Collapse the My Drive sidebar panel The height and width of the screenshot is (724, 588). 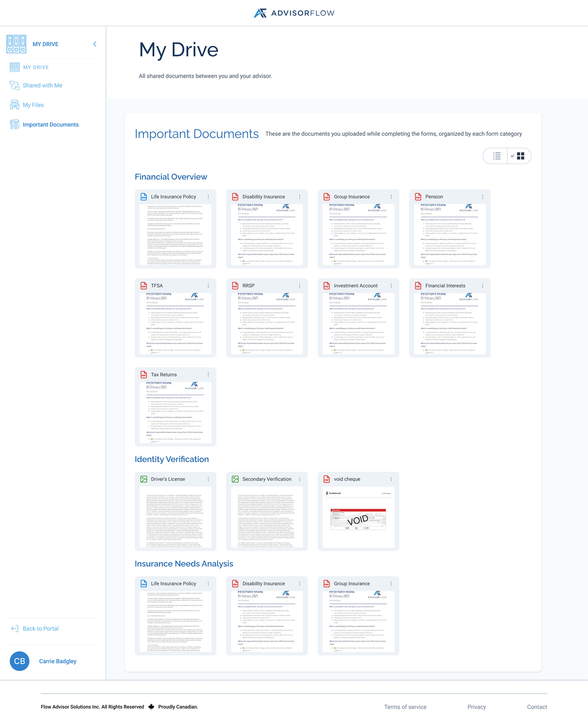click(95, 44)
